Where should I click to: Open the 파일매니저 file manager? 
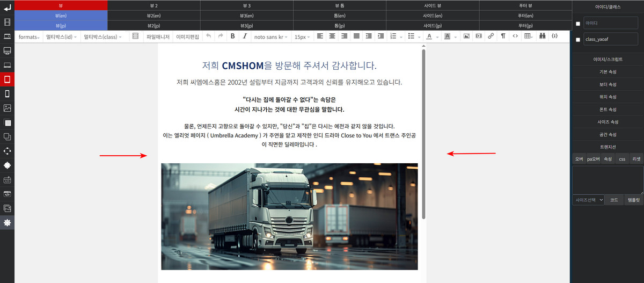coord(158,37)
